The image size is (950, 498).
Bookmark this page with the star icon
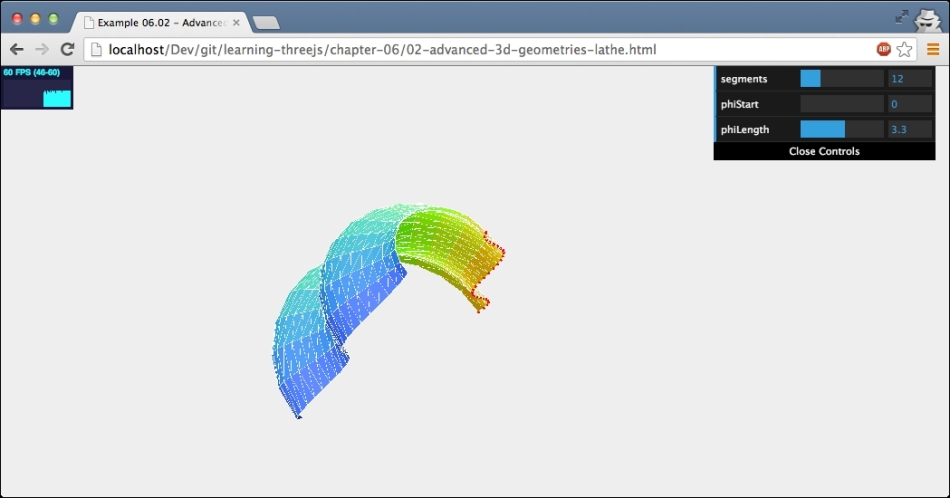[904, 50]
